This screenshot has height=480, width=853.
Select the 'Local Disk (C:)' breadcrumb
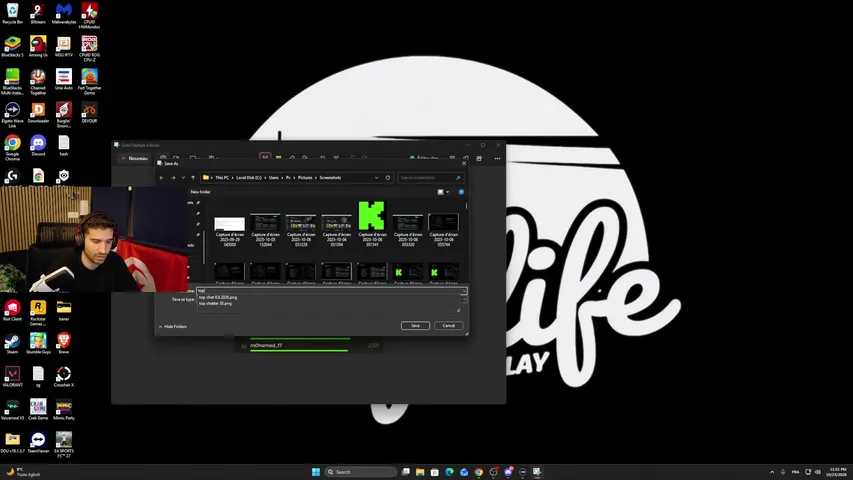tap(249, 178)
